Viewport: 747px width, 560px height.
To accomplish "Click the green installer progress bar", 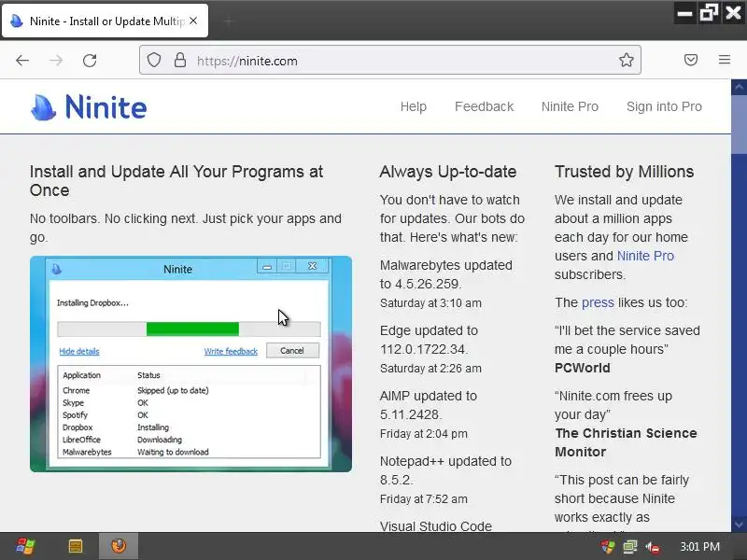I will pos(192,329).
